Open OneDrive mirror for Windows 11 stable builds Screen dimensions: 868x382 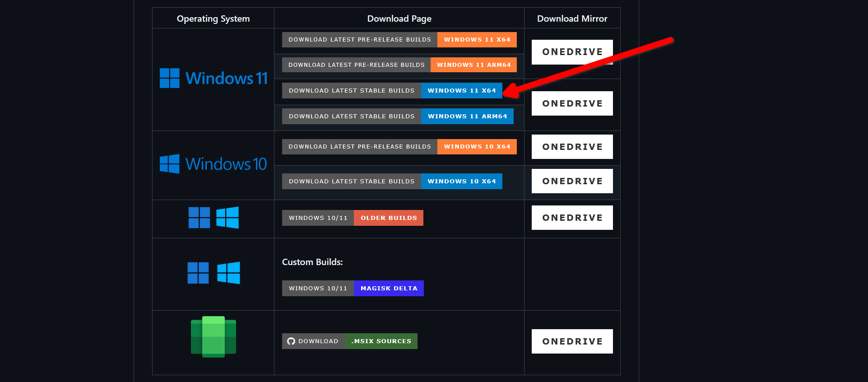pos(572,103)
